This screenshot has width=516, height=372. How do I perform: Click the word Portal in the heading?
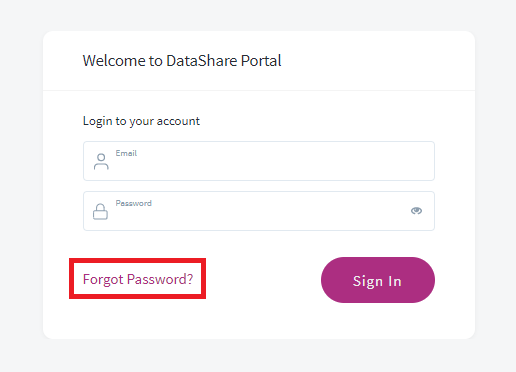pos(261,61)
